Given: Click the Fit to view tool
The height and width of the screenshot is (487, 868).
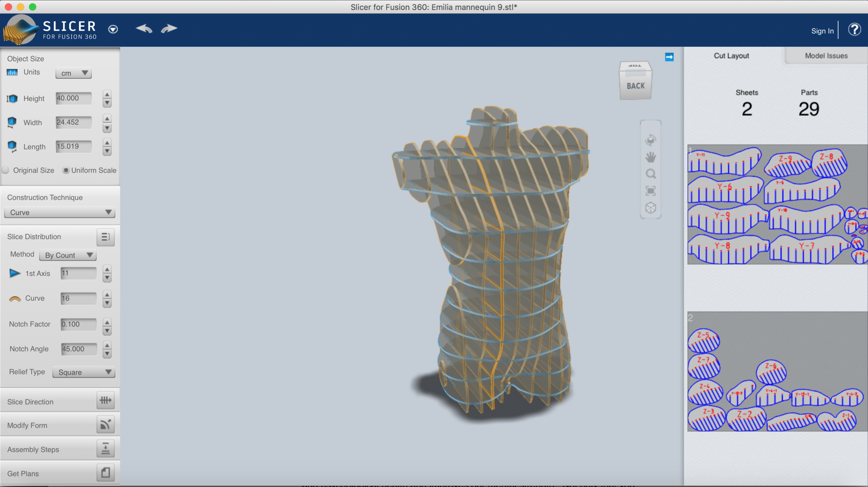Looking at the screenshot, I should click(x=650, y=191).
